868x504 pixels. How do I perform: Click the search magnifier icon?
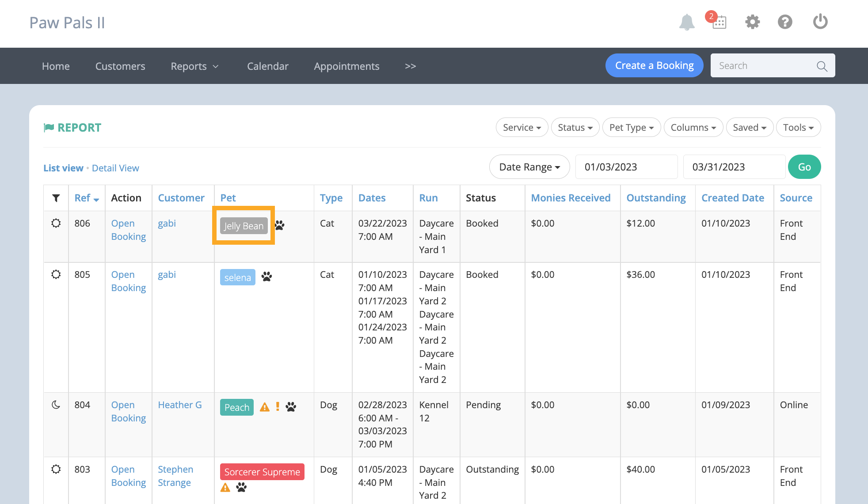click(x=822, y=66)
